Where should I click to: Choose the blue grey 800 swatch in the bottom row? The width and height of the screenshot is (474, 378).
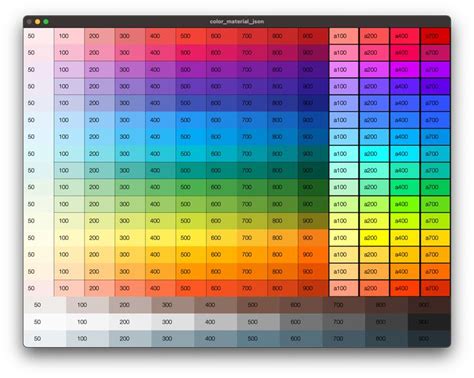click(386, 339)
